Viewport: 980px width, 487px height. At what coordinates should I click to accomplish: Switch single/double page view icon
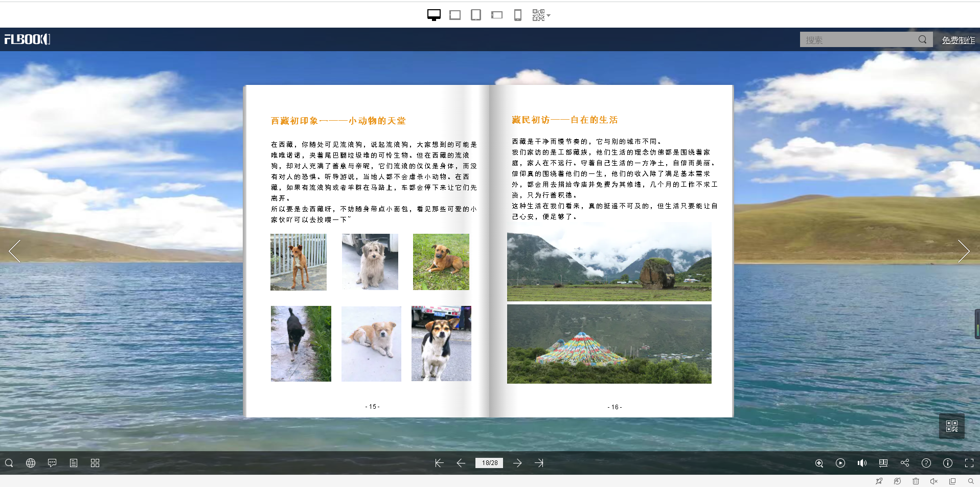[x=883, y=463]
